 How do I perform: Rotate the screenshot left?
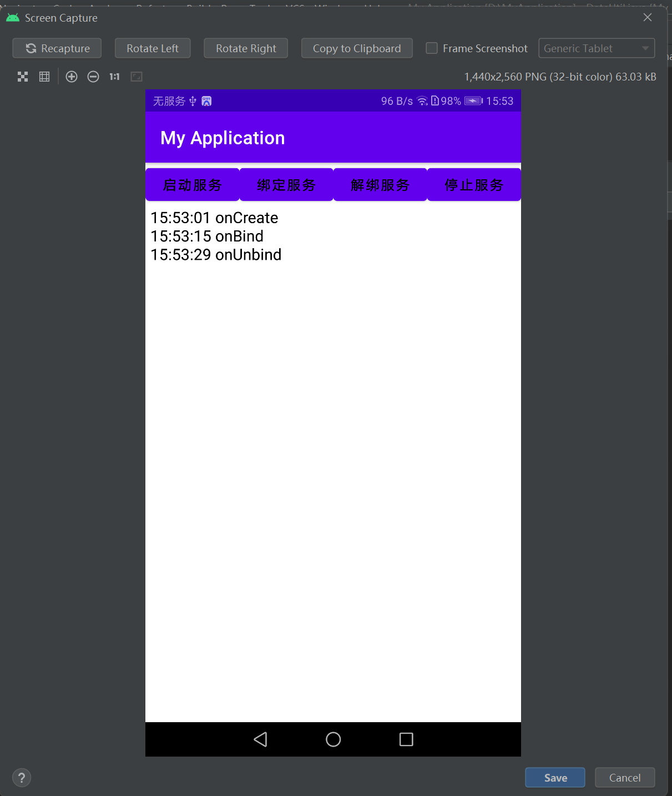coord(153,48)
